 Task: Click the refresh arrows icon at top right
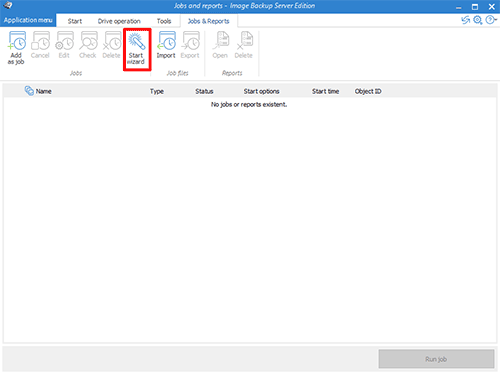466,20
